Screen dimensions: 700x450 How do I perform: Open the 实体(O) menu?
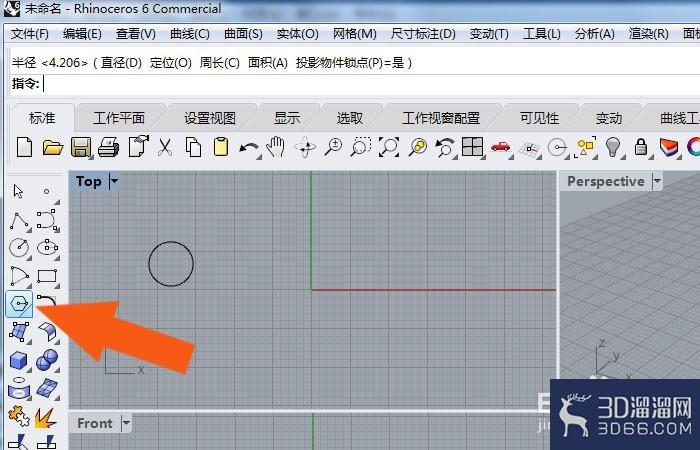(x=297, y=34)
